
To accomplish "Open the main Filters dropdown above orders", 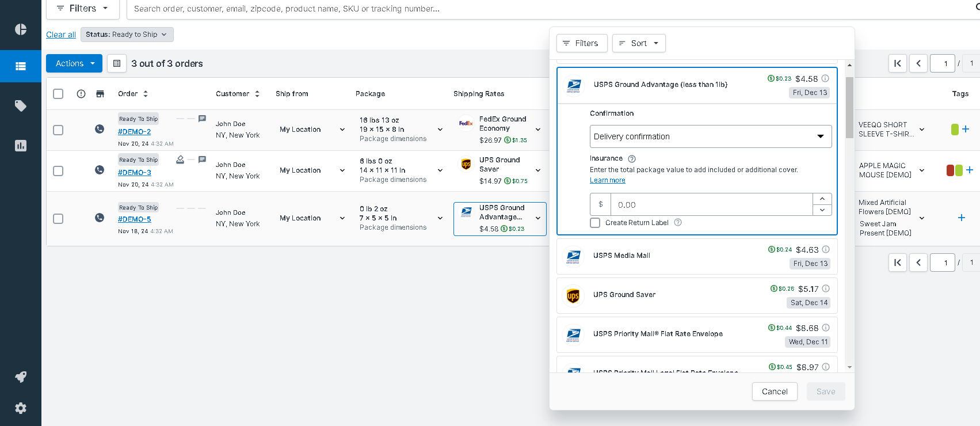I will 83,9.
